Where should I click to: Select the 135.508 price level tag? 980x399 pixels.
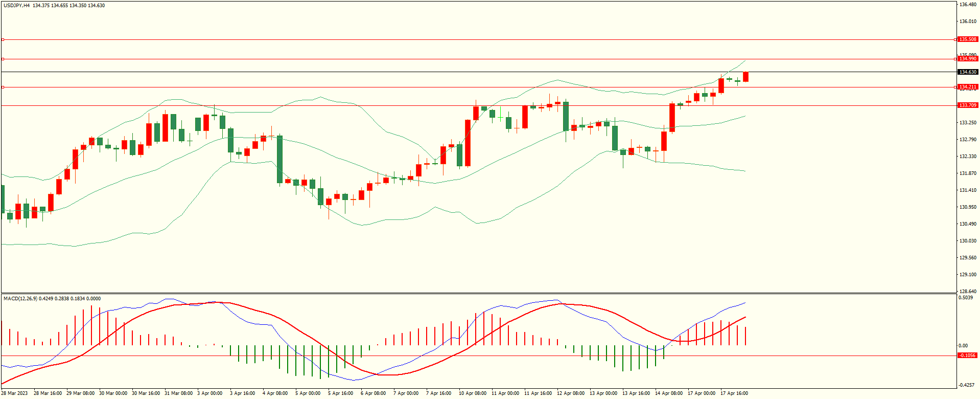[968, 39]
